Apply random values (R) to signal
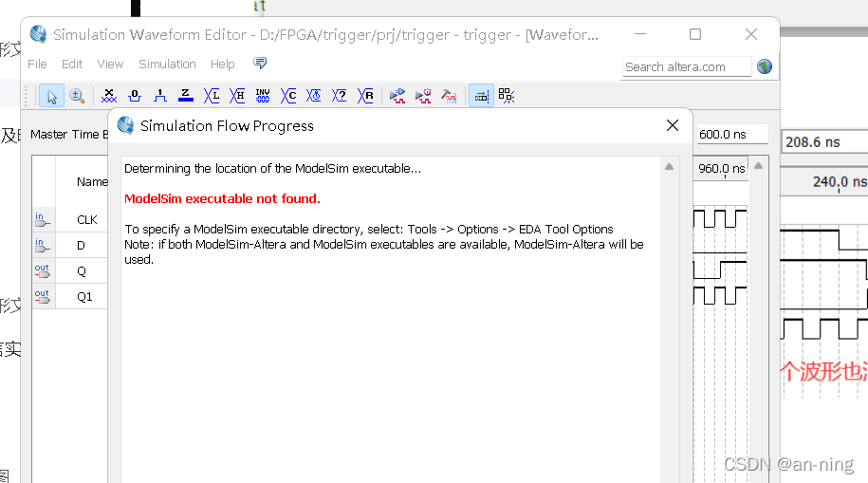 click(x=365, y=96)
